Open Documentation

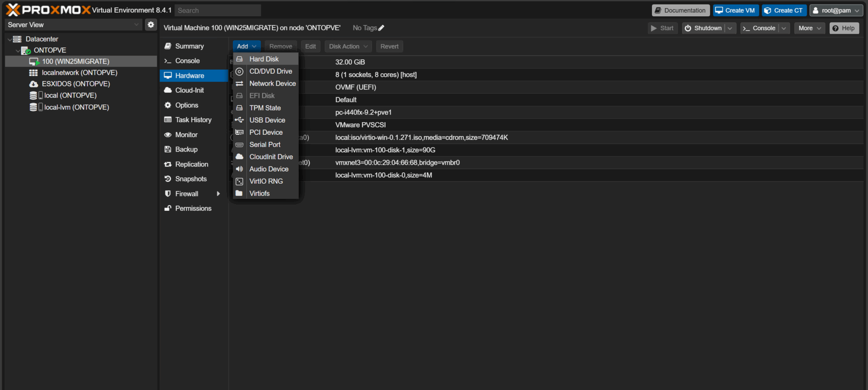click(681, 10)
